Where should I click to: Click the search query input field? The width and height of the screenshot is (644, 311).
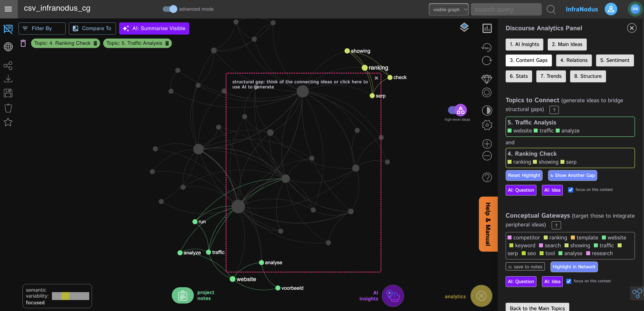point(506,9)
